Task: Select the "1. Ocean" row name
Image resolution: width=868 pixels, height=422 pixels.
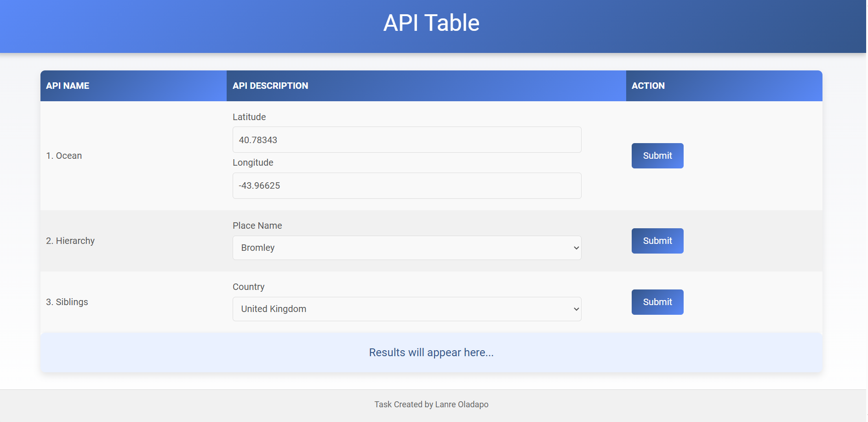Action: click(x=64, y=156)
